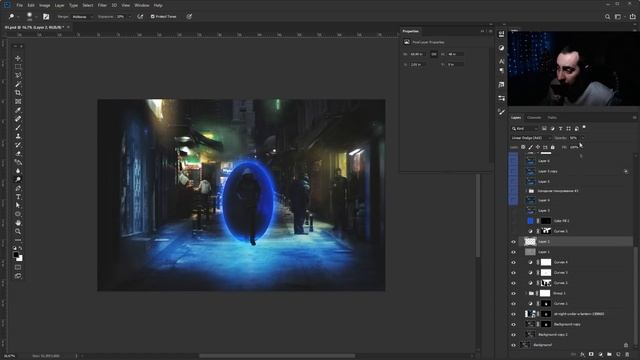Select the Eyedropper tool
This screenshot has height=360, width=640.
click(18, 110)
